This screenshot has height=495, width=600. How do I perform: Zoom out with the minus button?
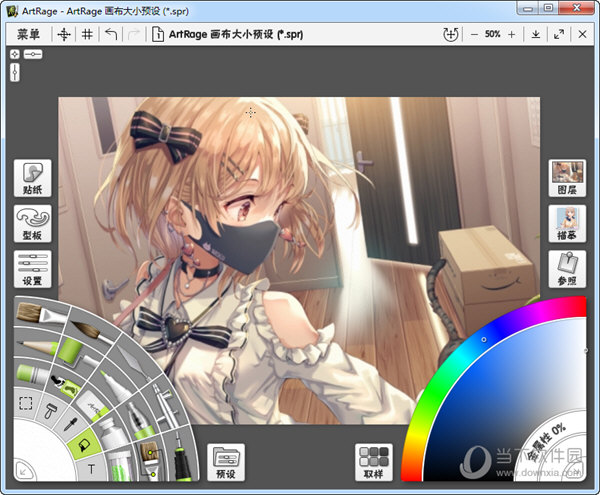474,34
